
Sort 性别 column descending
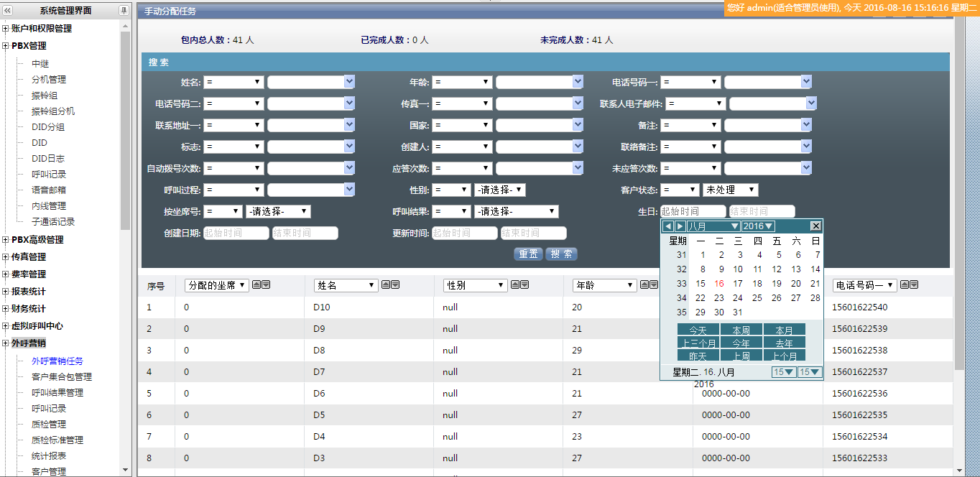pos(524,285)
